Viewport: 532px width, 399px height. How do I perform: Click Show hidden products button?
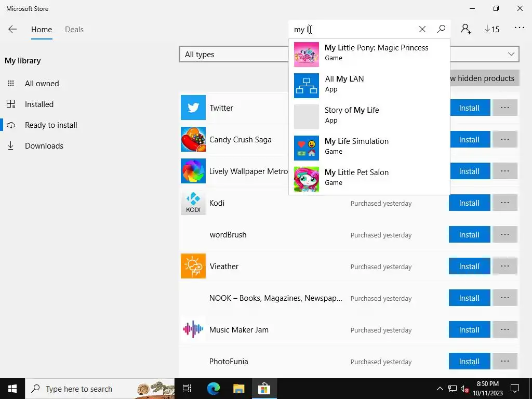tap(485, 78)
